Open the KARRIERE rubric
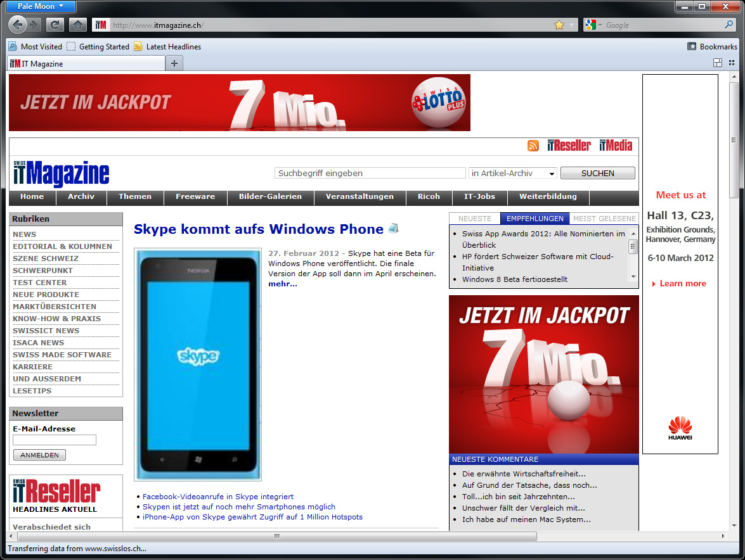This screenshot has height=560, width=745. (x=32, y=367)
